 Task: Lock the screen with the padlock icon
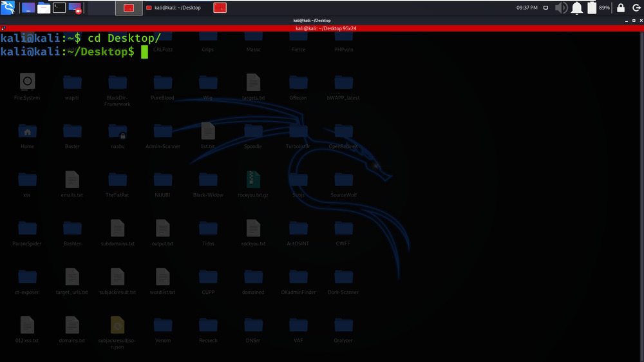pos(621,7)
